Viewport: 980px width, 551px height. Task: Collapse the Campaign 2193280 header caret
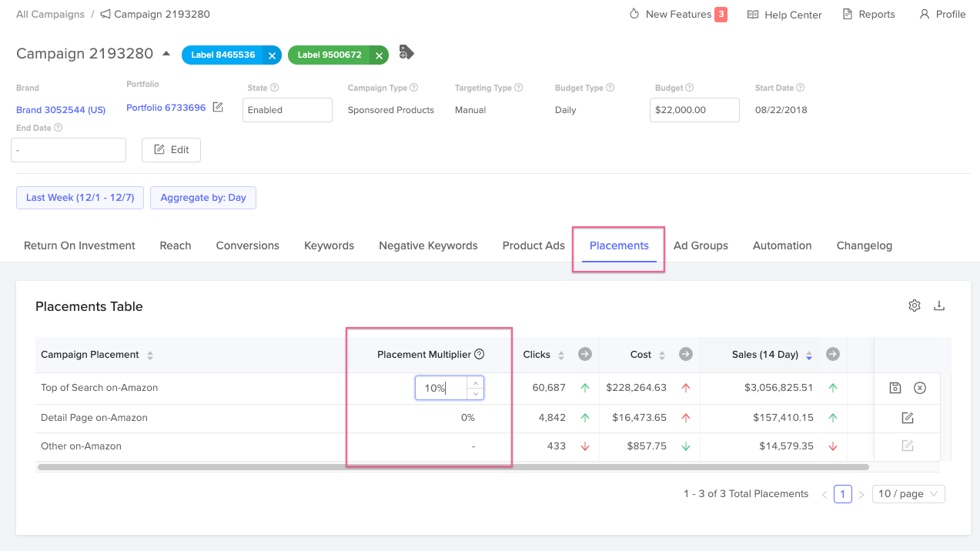[x=166, y=53]
